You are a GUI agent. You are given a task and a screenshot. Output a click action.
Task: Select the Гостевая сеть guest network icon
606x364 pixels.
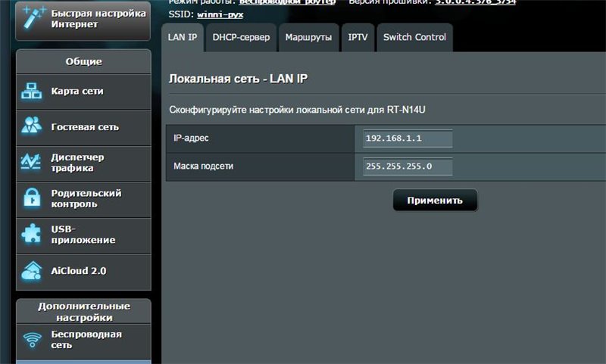coord(31,126)
